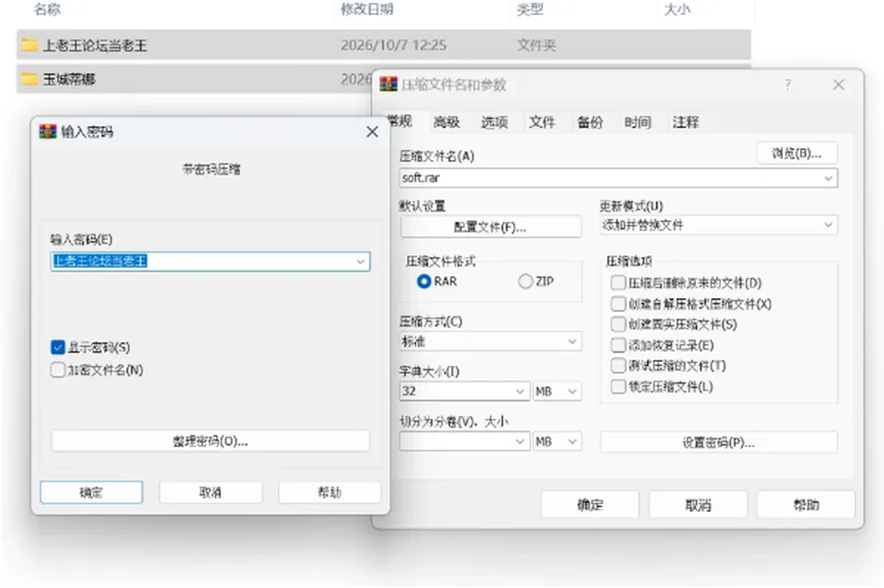The image size is (884, 588).
Task: Click 整理密码(O)... button
Action: coord(210,441)
